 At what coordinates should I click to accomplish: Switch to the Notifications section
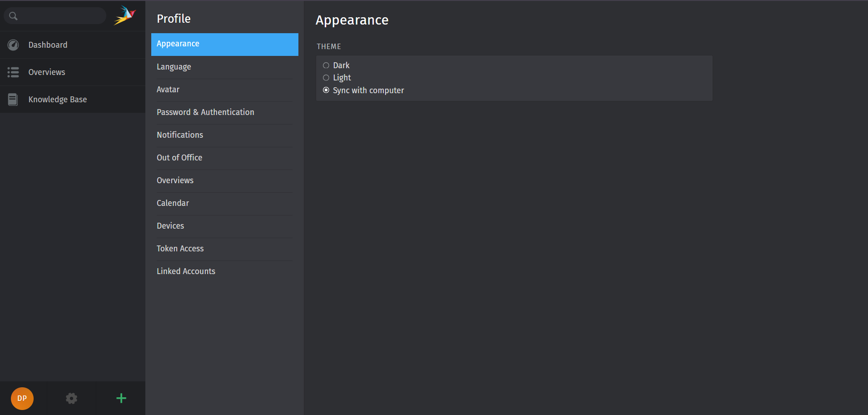pos(180,135)
